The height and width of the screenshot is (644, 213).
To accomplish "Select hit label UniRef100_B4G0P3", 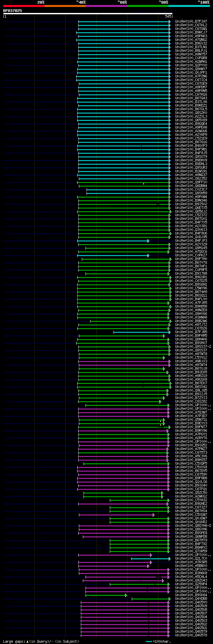I will tap(191, 145).
